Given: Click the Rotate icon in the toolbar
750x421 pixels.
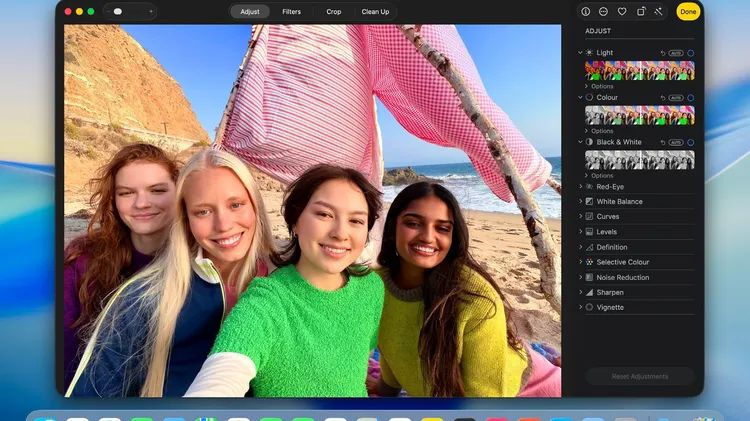Looking at the screenshot, I should click(x=641, y=12).
